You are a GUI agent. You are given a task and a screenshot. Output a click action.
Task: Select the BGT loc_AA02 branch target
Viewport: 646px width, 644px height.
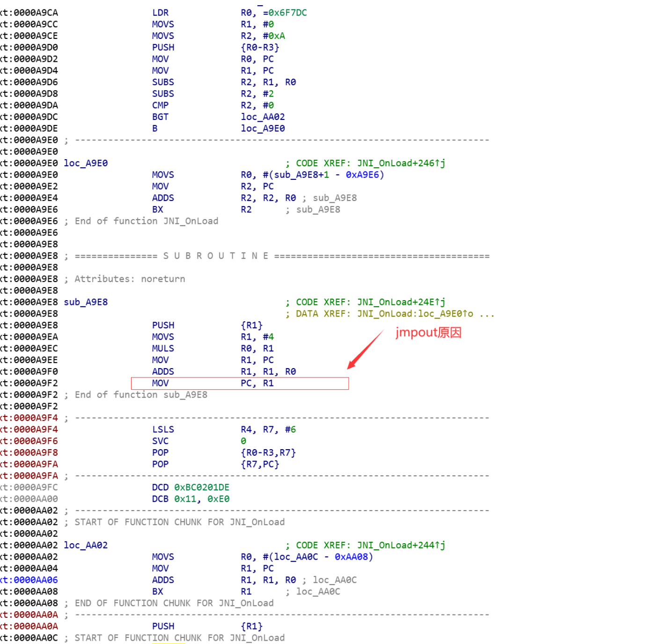[x=263, y=117]
